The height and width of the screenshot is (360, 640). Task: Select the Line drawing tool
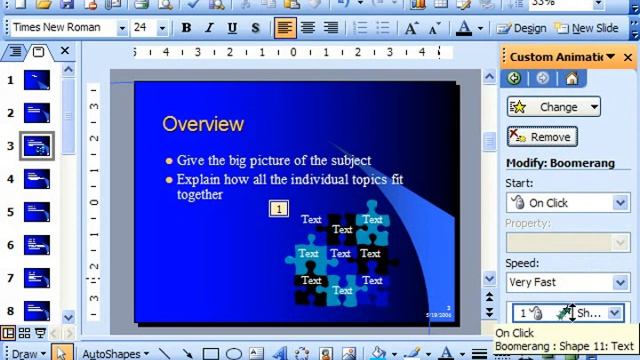164,353
